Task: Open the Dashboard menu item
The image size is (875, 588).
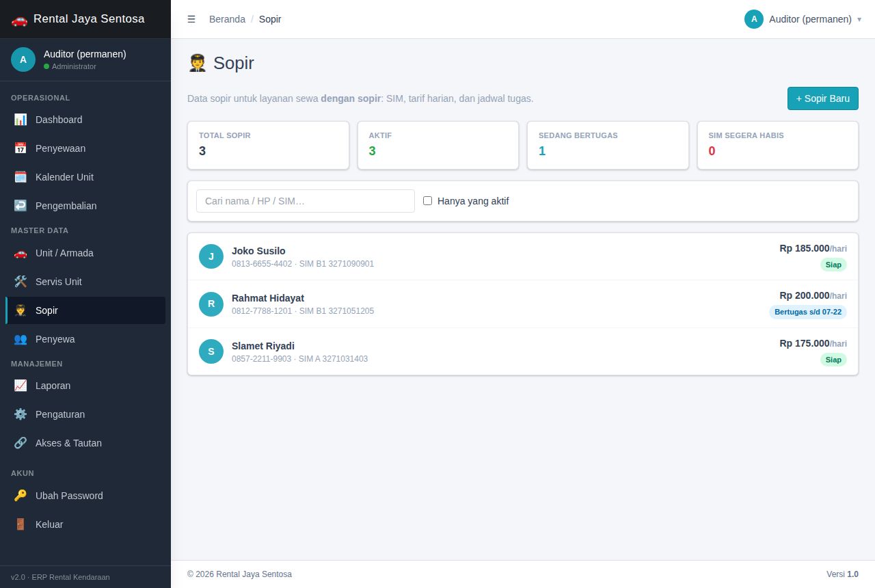Action: (85, 120)
